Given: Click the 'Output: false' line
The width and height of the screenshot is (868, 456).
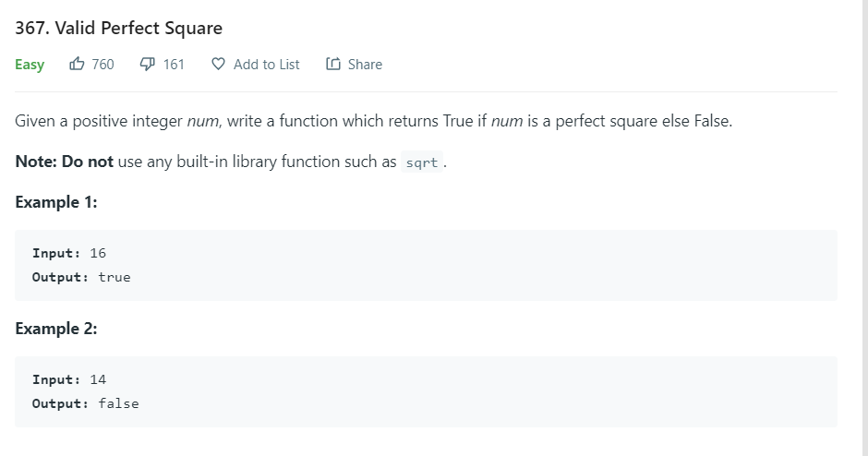Looking at the screenshot, I should click(x=85, y=403).
